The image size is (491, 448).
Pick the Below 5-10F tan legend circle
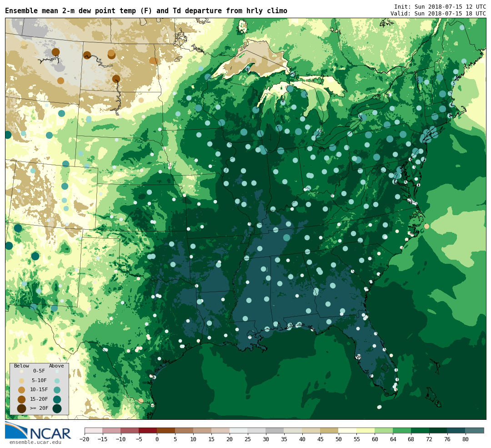click(22, 381)
